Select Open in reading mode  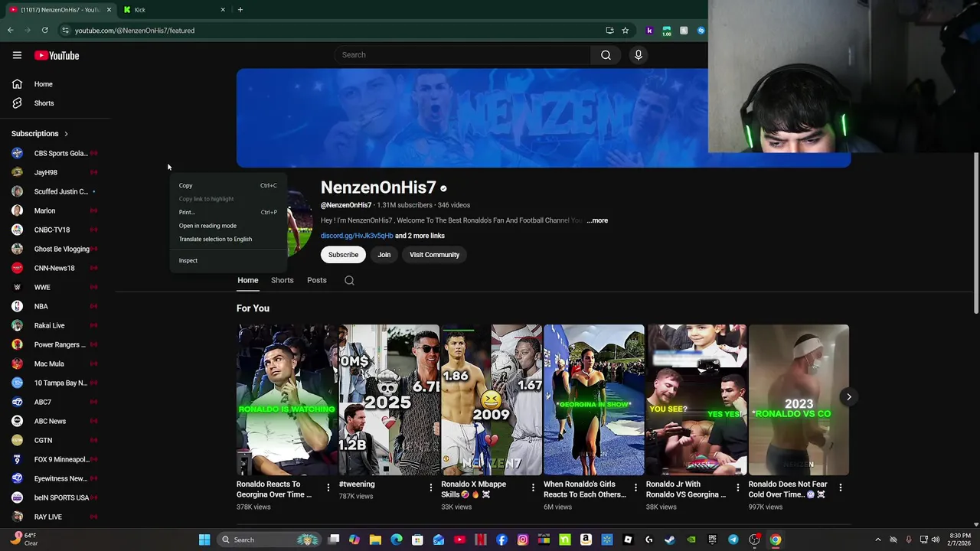(x=227, y=226)
